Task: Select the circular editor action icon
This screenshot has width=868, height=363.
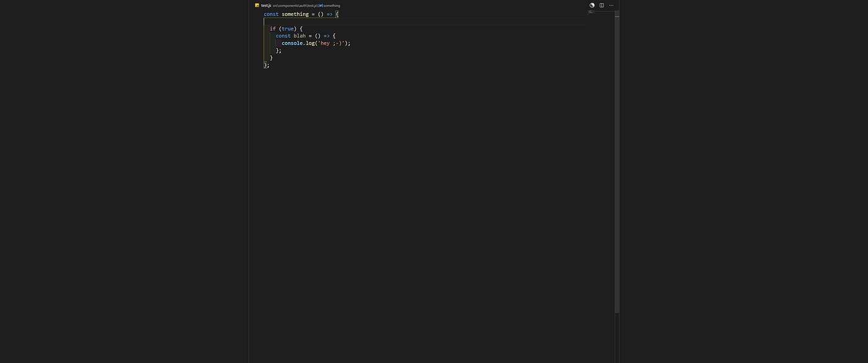Action: click(591, 5)
